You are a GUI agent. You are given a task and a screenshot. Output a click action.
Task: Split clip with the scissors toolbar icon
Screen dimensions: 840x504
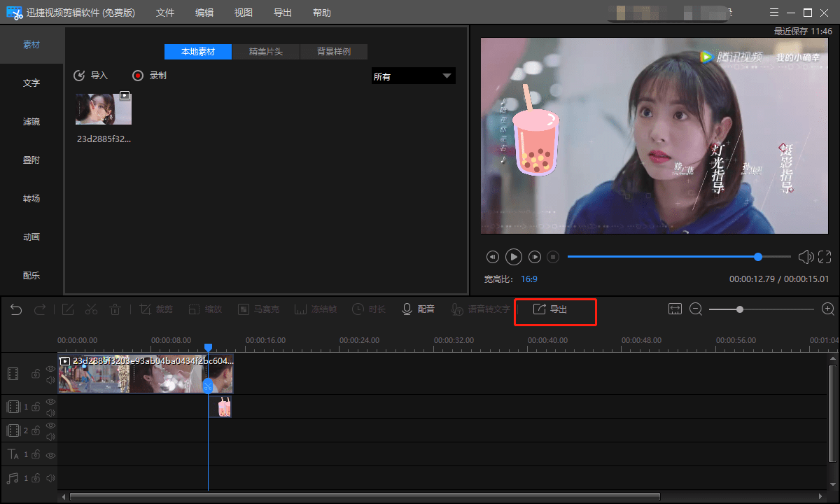click(x=92, y=309)
